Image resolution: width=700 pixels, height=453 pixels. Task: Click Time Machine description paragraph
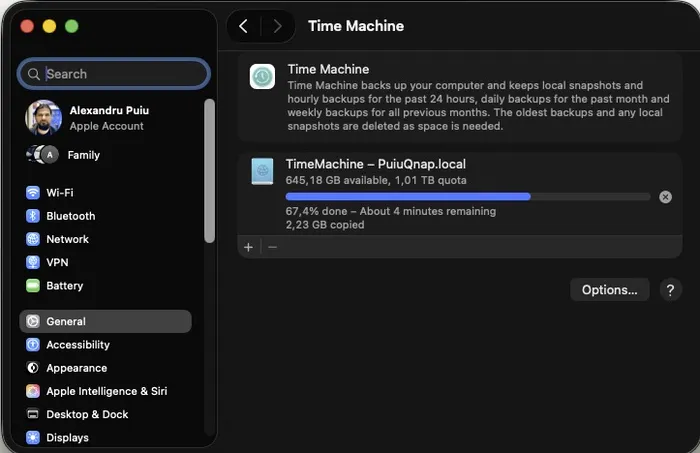[478, 105]
